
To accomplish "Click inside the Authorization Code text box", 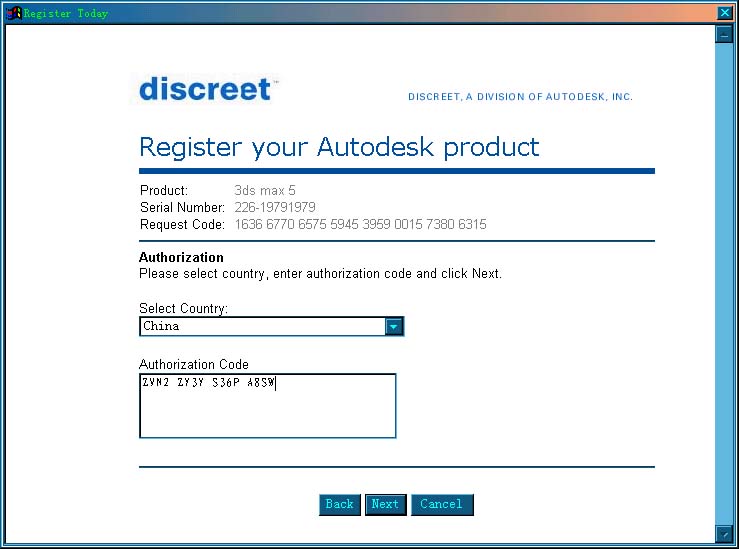I will pyautogui.click(x=267, y=406).
